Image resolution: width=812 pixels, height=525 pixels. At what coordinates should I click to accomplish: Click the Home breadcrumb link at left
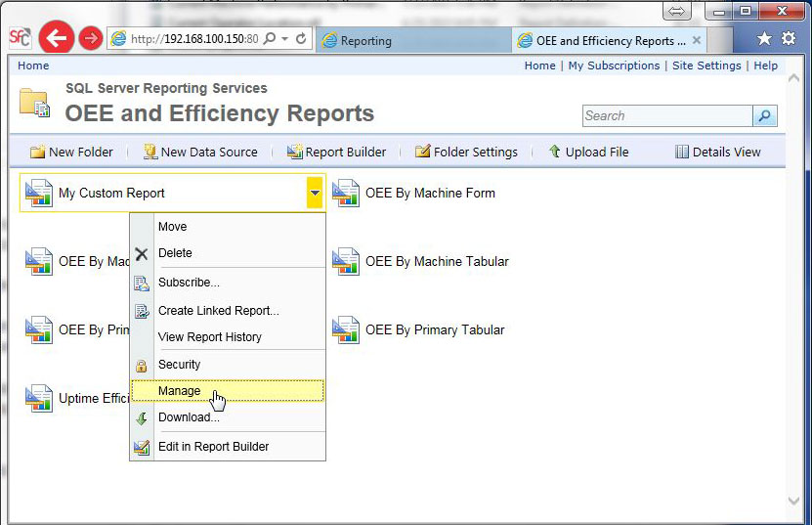pyautogui.click(x=33, y=66)
